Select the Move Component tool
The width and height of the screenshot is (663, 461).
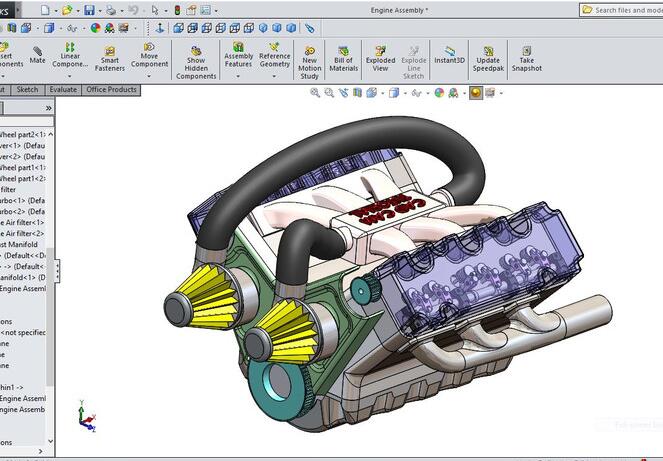[149, 55]
